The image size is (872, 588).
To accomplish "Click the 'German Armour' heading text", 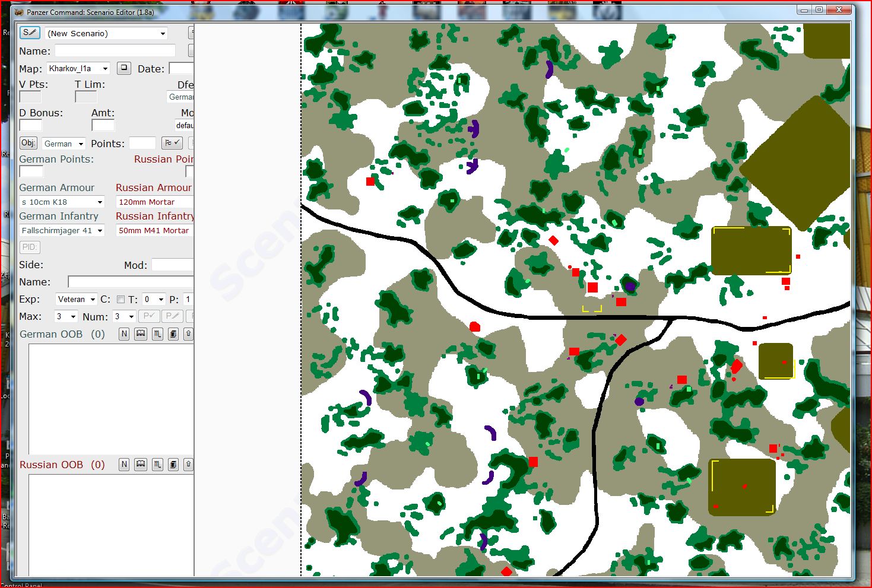I will point(57,187).
